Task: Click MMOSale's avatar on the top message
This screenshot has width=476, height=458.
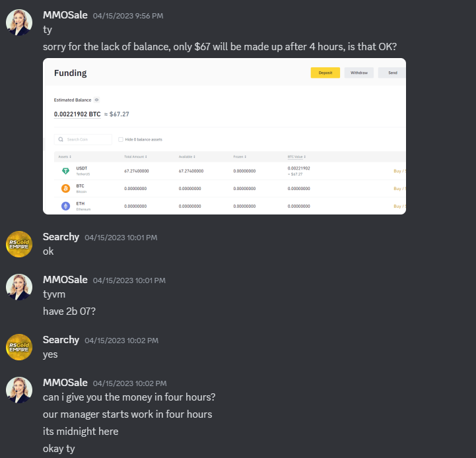Action: point(19,22)
